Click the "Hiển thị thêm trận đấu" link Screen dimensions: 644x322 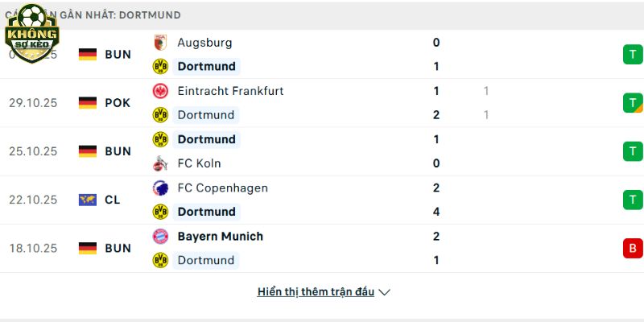(x=316, y=292)
